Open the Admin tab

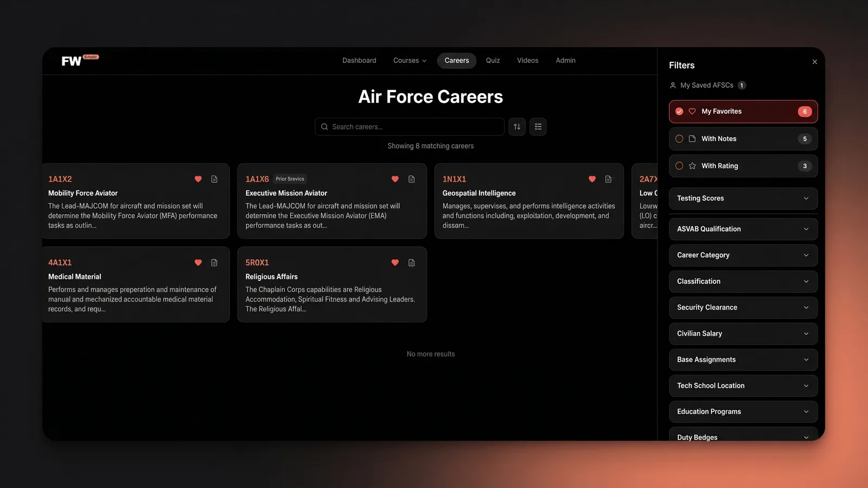565,60
